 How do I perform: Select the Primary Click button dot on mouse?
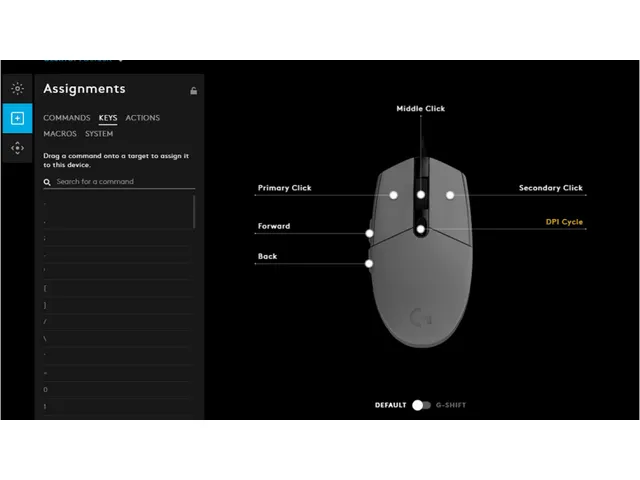coord(394,195)
